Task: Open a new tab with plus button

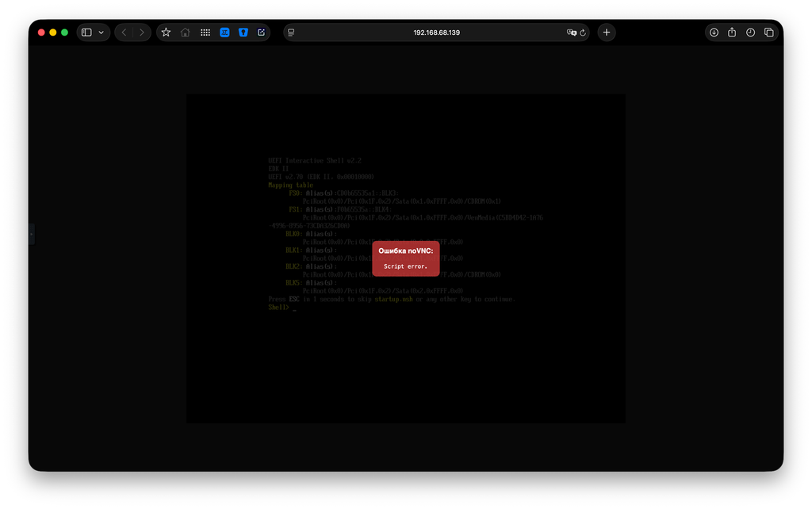Action: [x=607, y=32]
